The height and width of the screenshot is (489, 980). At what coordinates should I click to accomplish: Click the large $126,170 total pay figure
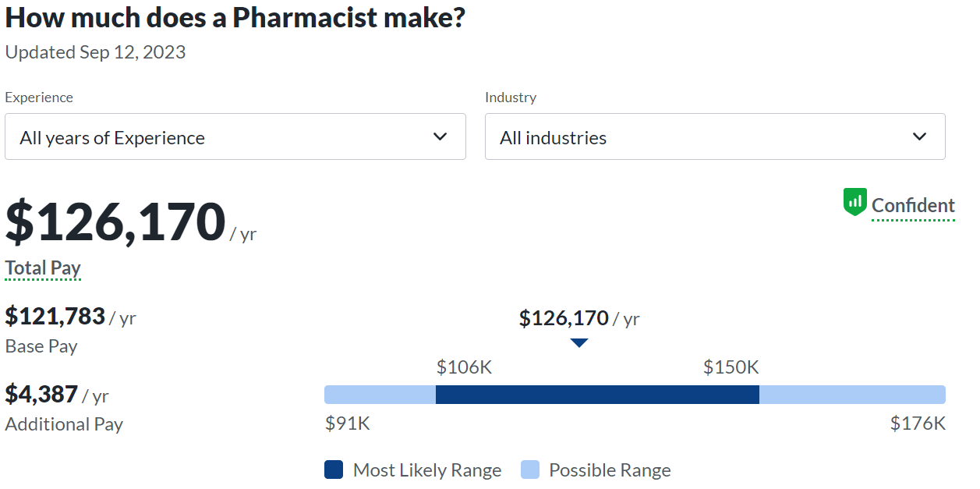(x=115, y=222)
